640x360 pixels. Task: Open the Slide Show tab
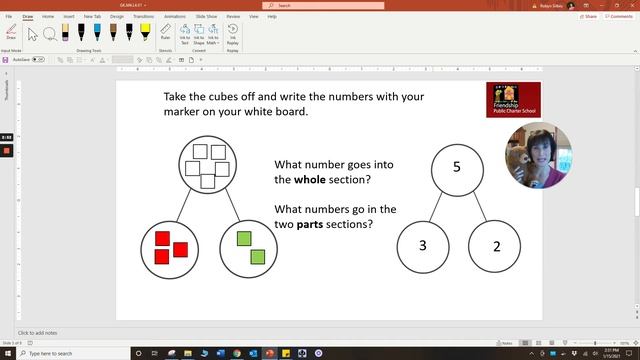206,16
